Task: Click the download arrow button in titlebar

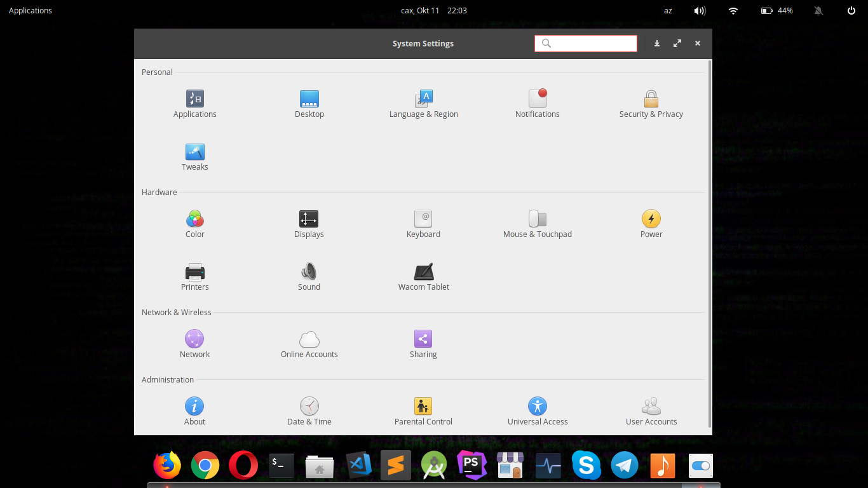Action: click(x=657, y=43)
